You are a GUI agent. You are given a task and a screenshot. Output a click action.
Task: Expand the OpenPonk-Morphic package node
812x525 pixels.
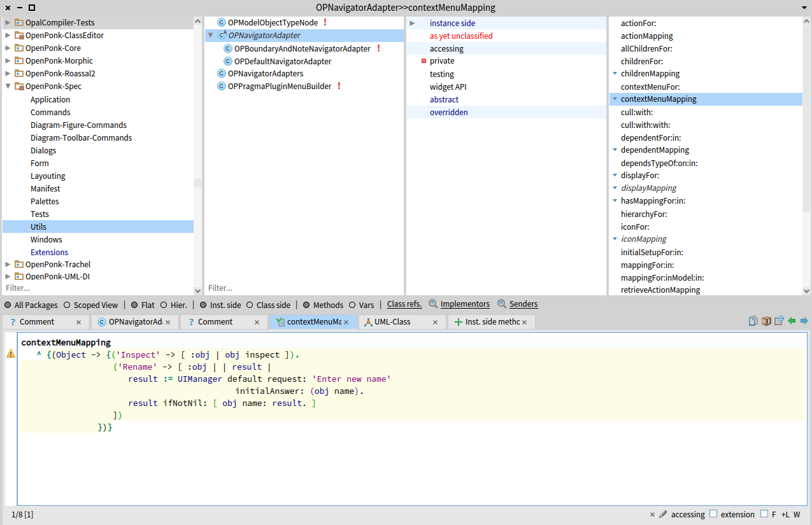8,61
